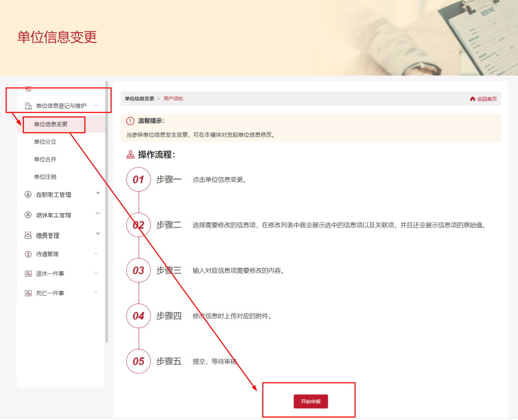Click step circle 03 on the timeline
This screenshot has width=518, height=420.
pos(138,270)
